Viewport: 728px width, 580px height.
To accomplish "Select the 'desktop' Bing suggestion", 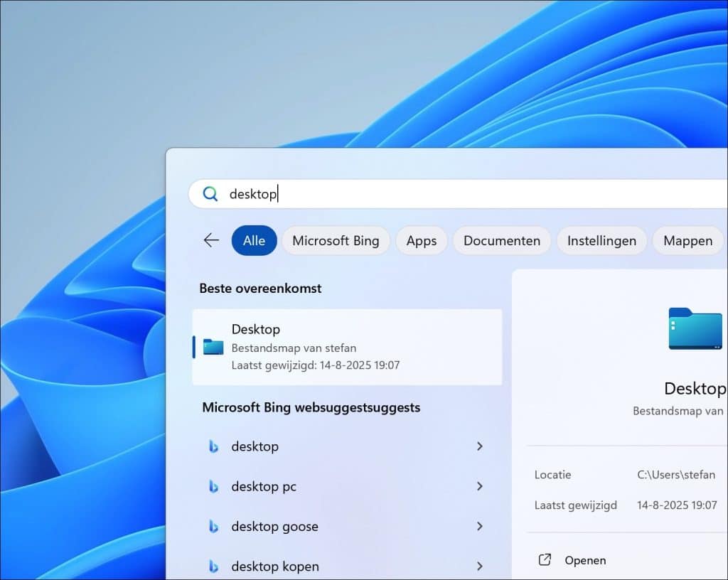I will click(x=347, y=446).
